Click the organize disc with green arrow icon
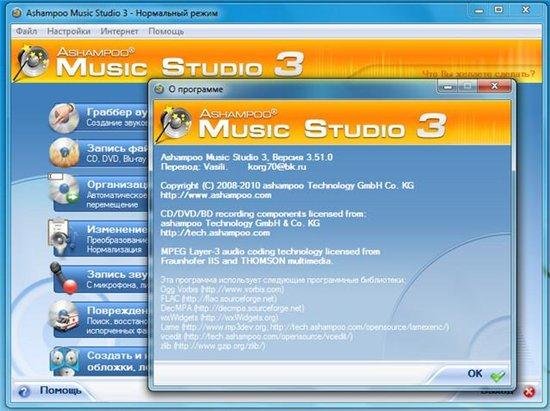This screenshot has height=411, width=550. pos(63,190)
